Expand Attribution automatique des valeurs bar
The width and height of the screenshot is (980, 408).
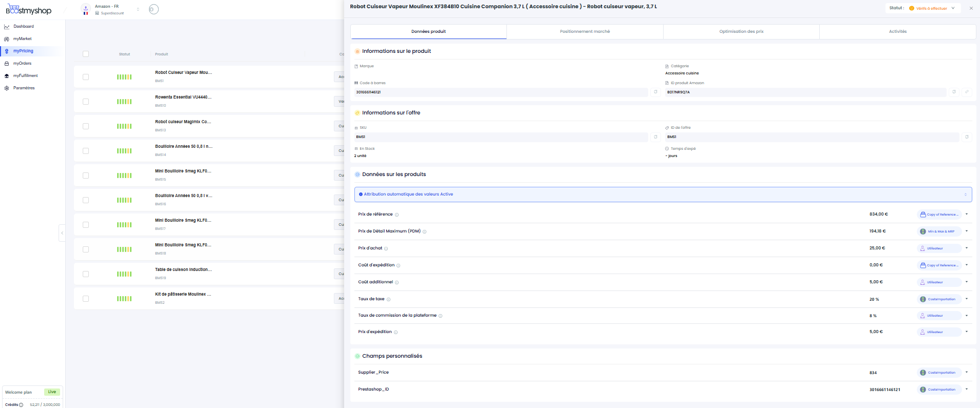click(663, 195)
